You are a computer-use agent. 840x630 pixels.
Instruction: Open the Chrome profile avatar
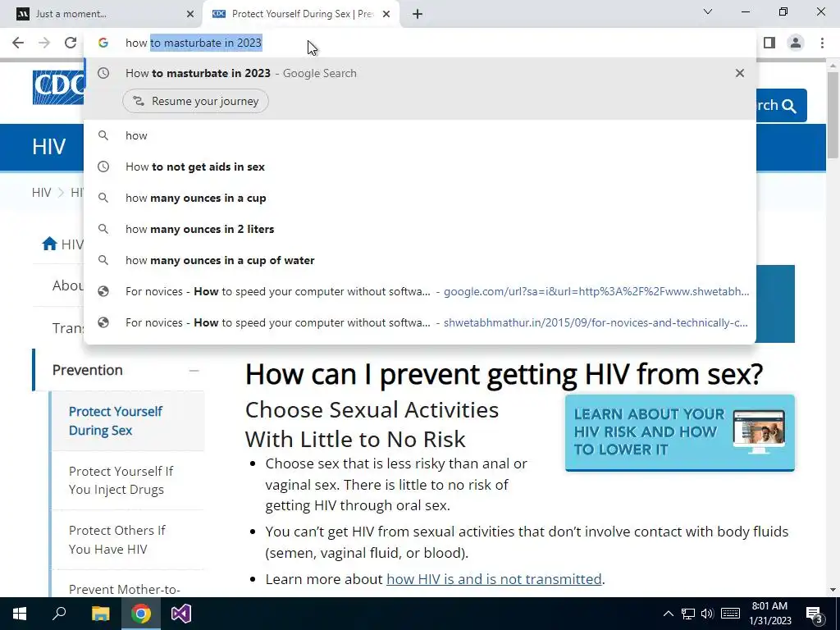796,43
